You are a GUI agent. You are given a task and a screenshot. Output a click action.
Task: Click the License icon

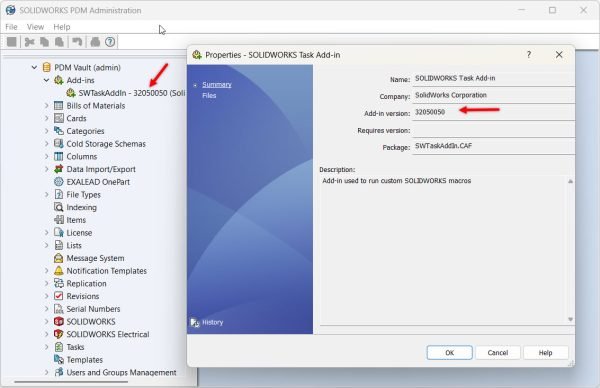tap(59, 232)
